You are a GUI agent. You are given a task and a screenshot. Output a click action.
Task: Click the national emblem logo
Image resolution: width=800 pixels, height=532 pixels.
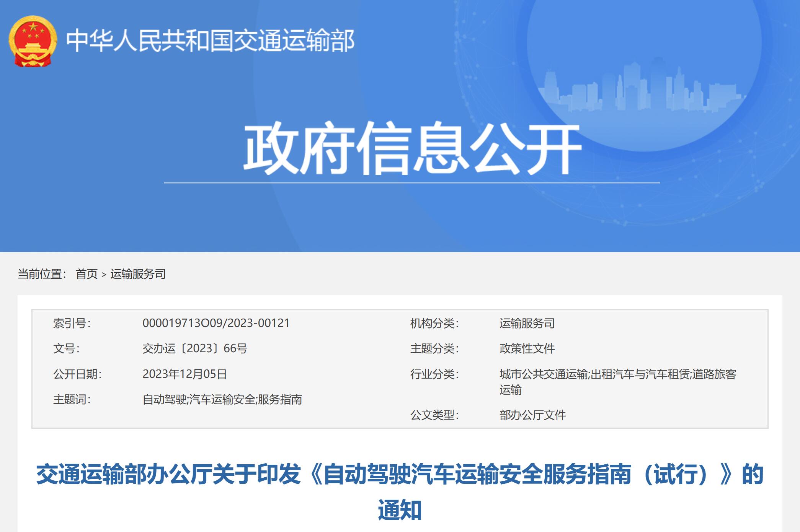tap(33, 41)
